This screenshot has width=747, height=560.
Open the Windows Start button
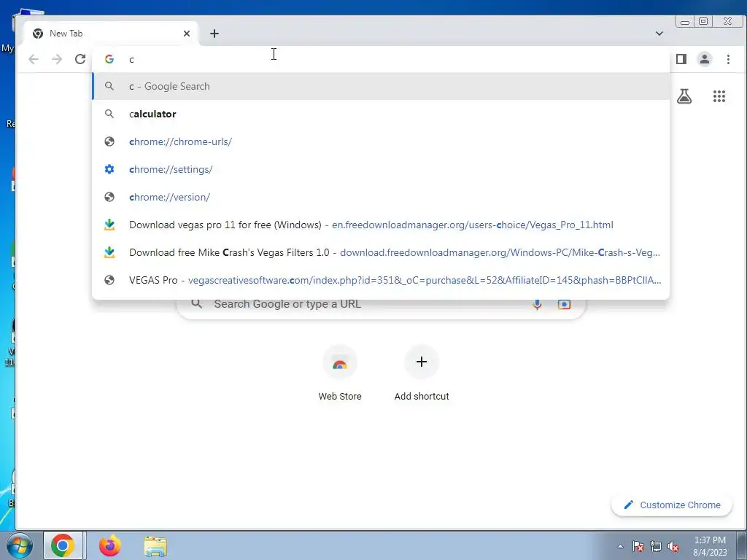[19, 545]
